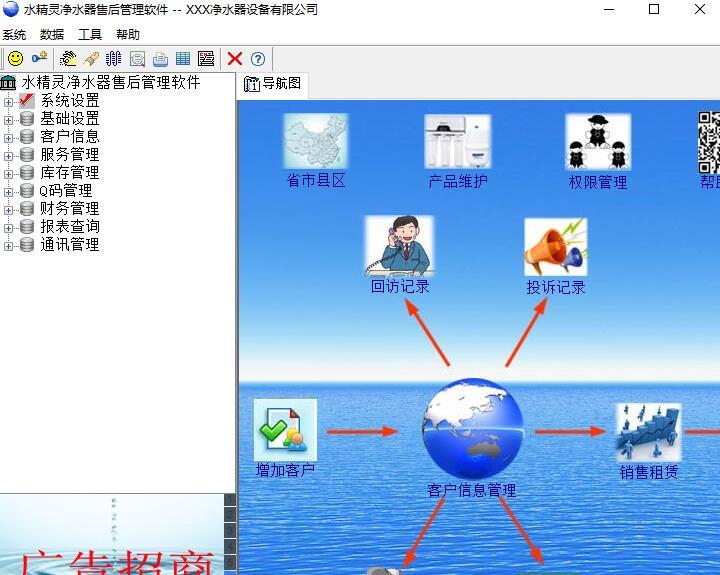Open the 系统 menu

pyautogui.click(x=14, y=34)
